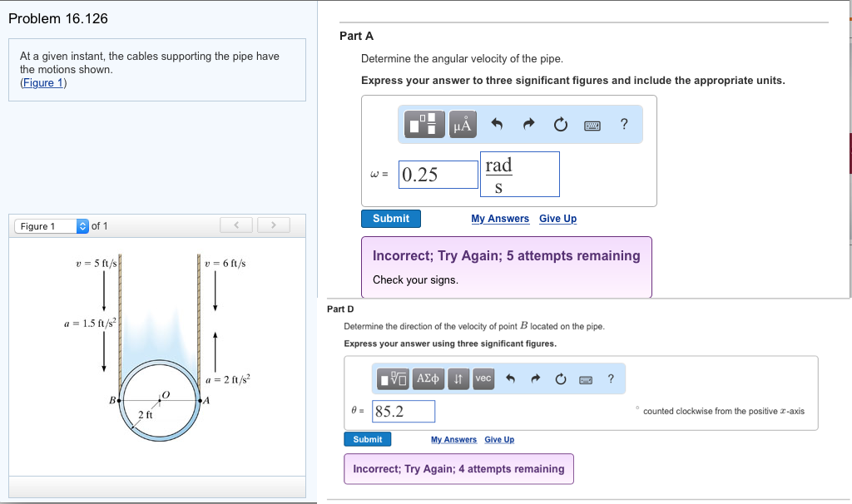852x504 pixels.
Task: Reset the Part D answer field
Action: click(x=561, y=379)
